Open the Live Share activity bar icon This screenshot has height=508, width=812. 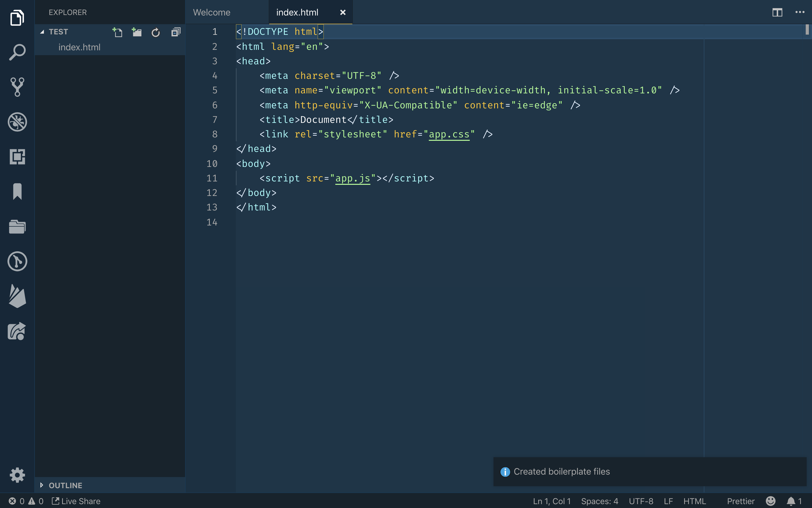(17, 331)
